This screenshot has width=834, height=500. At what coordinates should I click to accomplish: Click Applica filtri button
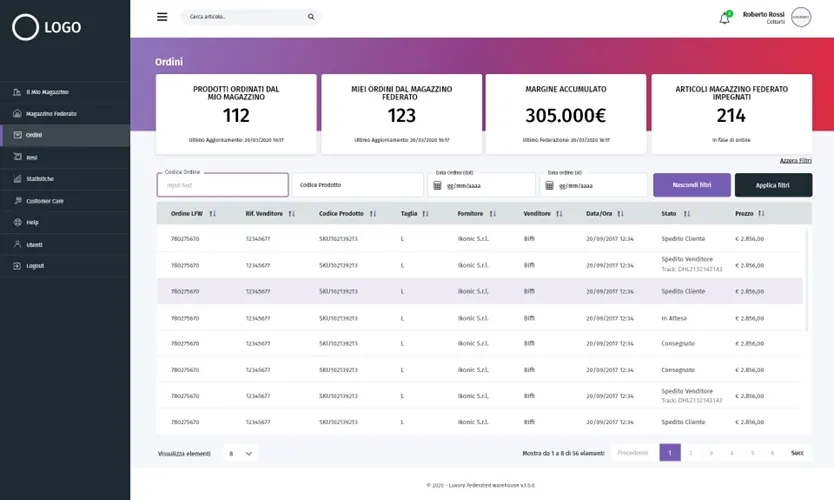[773, 185]
